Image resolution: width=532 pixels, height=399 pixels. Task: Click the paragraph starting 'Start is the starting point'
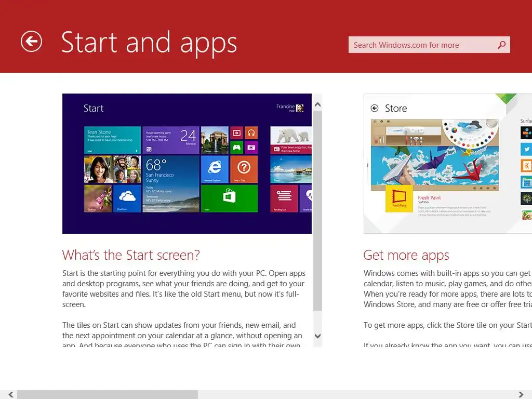[184, 289]
